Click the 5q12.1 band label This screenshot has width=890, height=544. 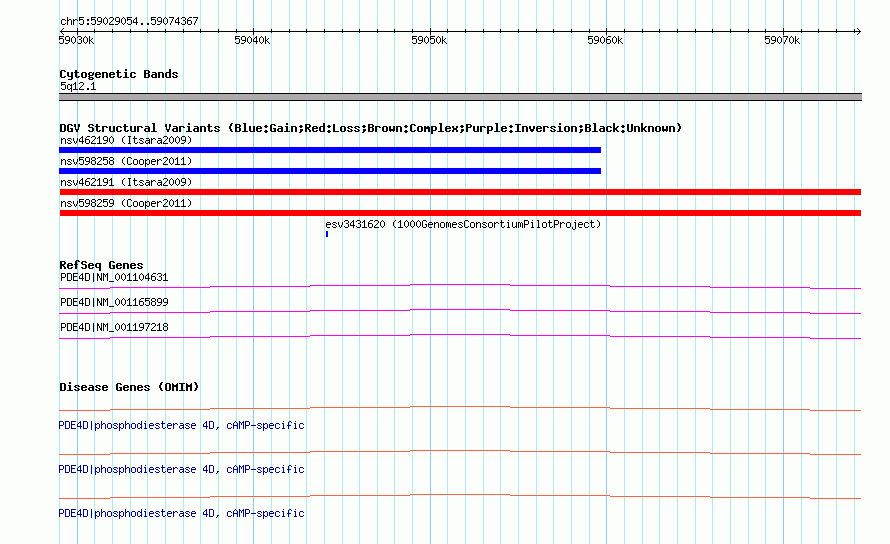point(78,86)
